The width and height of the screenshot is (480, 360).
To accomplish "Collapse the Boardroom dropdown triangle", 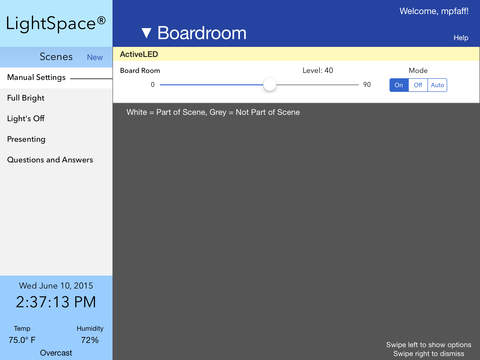I will point(146,33).
